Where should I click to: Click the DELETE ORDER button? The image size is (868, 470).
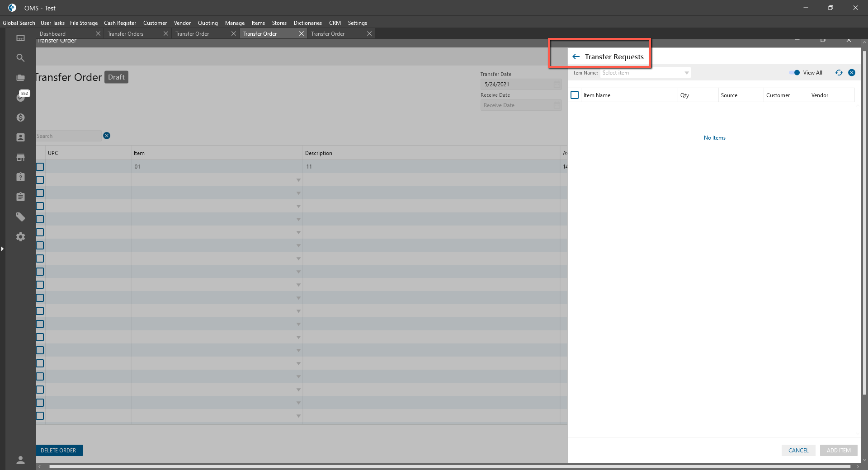[x=59, y=451]
